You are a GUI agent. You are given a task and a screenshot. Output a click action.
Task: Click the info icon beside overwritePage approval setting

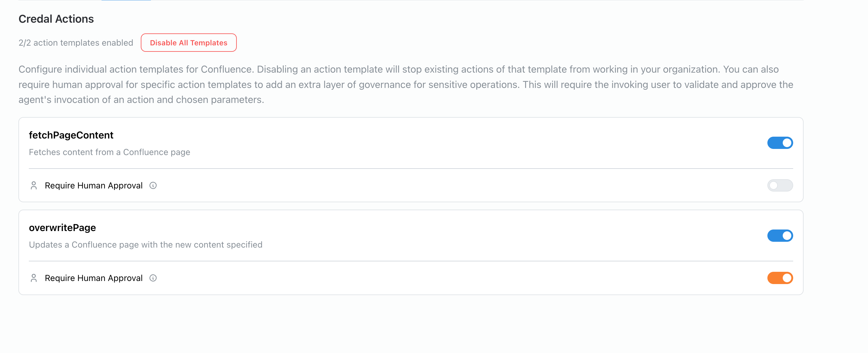(153, 278)
